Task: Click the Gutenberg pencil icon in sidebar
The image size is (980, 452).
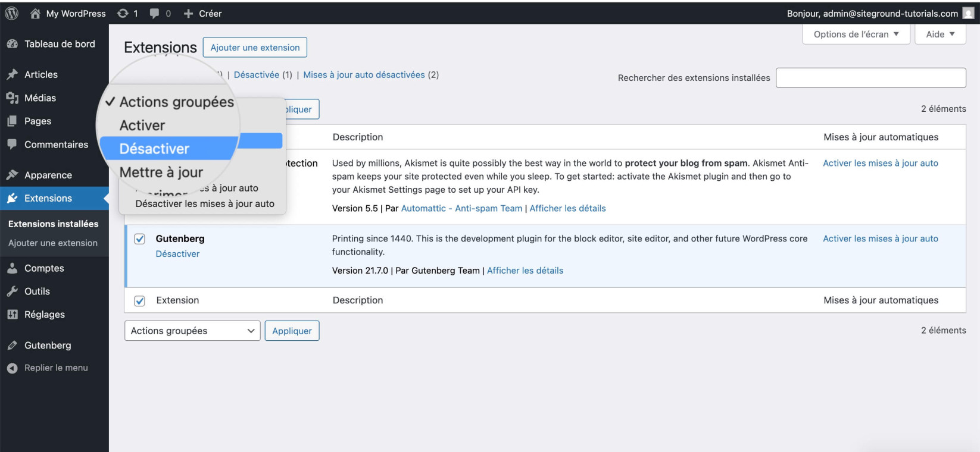Action: click(12, 345)
